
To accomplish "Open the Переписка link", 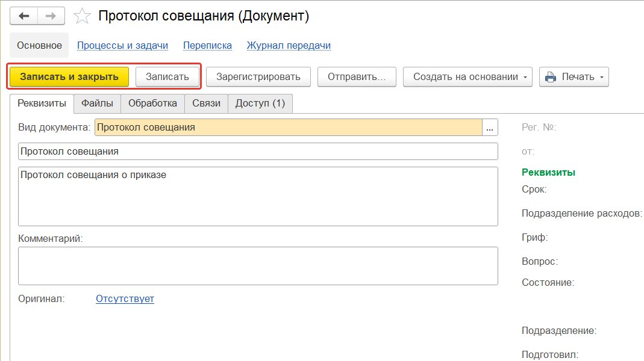I will coord(207,46).
